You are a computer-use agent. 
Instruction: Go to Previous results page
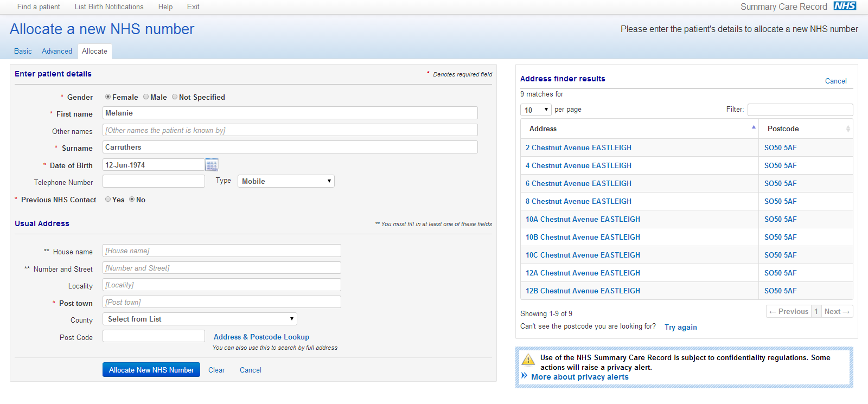click(x=789, y=311)
